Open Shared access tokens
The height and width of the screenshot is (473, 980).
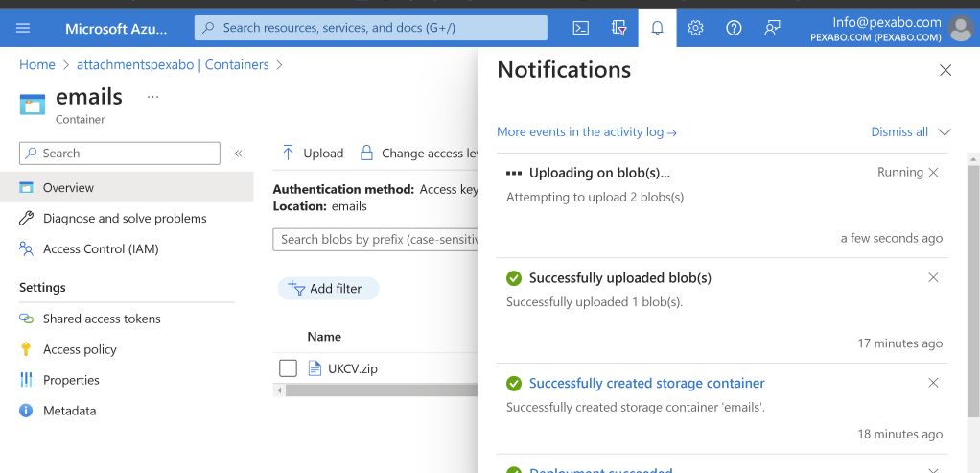pyautogui.click(x=102, y=319)
